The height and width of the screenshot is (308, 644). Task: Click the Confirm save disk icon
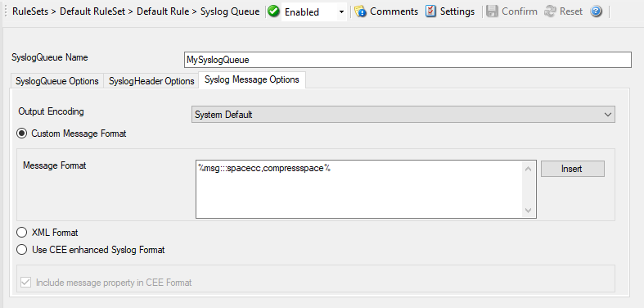pyautogui.click(x=492, y=11)
